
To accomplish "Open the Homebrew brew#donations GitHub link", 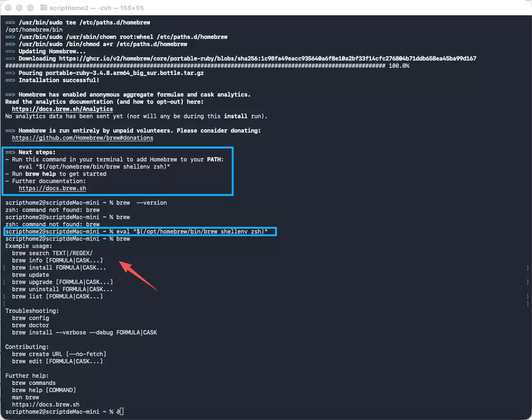I will pyautogui.click(x=83, y=138).
